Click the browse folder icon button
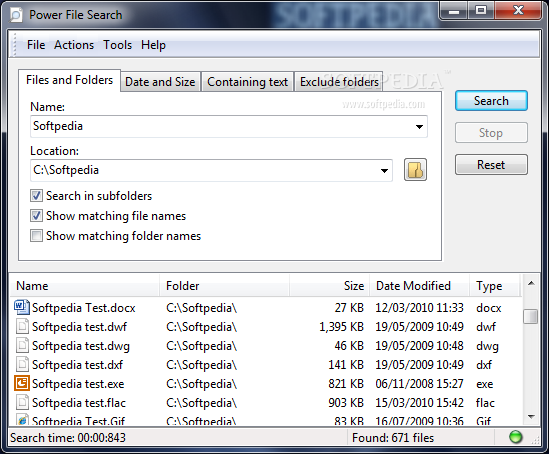This screenshot has width=549, height=454. point(415,170)
